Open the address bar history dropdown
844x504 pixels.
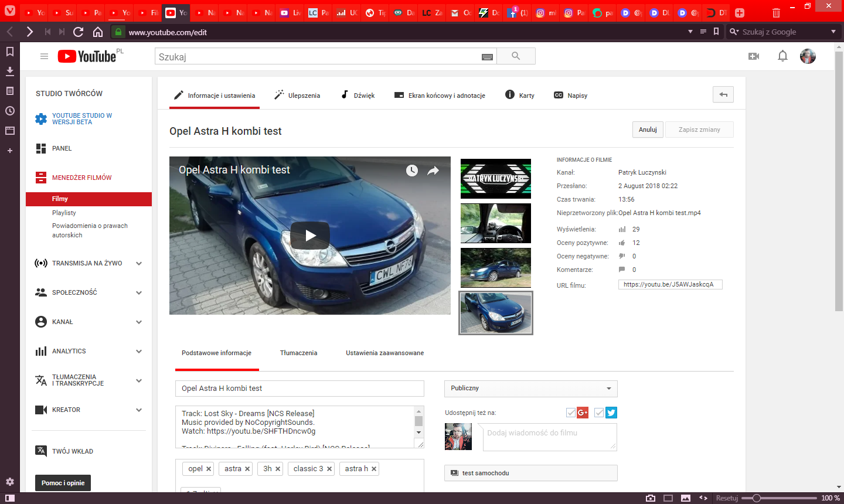tap(690, 32)
